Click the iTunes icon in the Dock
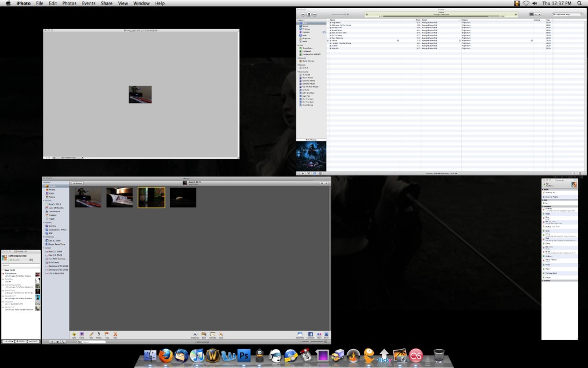588x368 pixels. pyautogui.click(x=197, y=355)
